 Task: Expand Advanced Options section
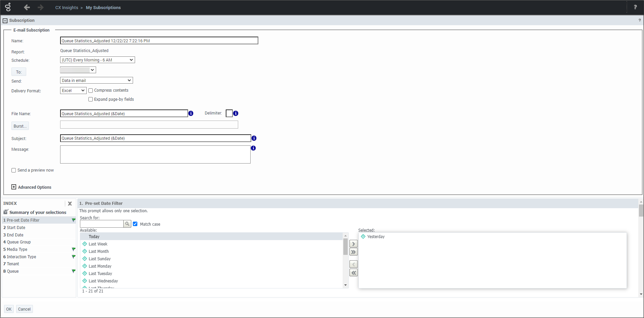(x=14, y=187)
